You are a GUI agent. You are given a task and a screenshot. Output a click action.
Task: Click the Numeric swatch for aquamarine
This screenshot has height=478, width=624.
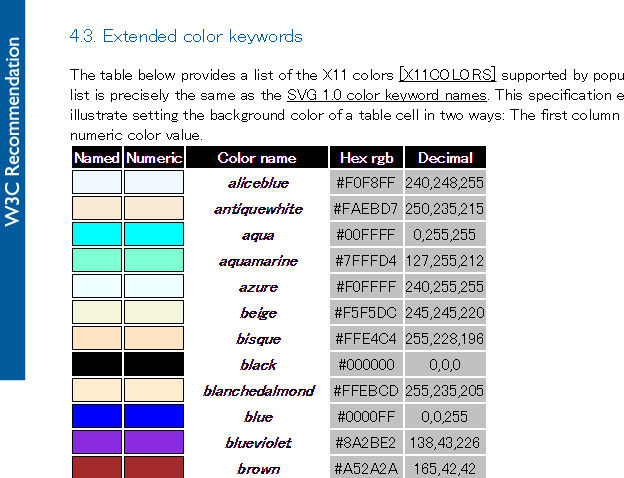pyautogui.click(x=154, y=260)
